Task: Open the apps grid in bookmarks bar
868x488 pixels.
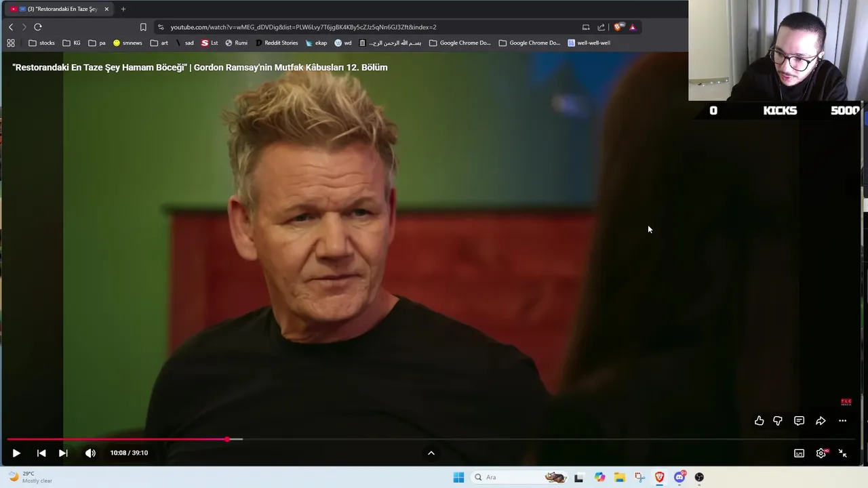Action: 11,43
